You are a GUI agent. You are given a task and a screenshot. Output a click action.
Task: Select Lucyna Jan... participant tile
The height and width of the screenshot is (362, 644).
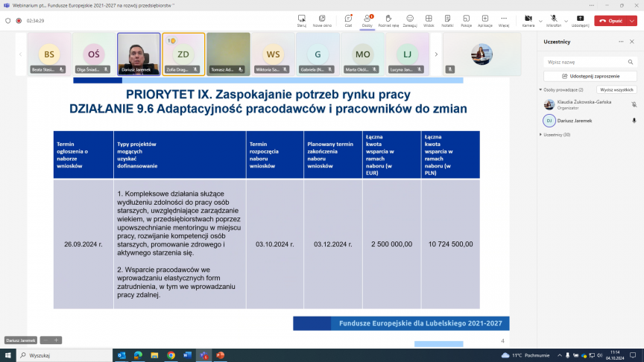click(x=408, y=54)
